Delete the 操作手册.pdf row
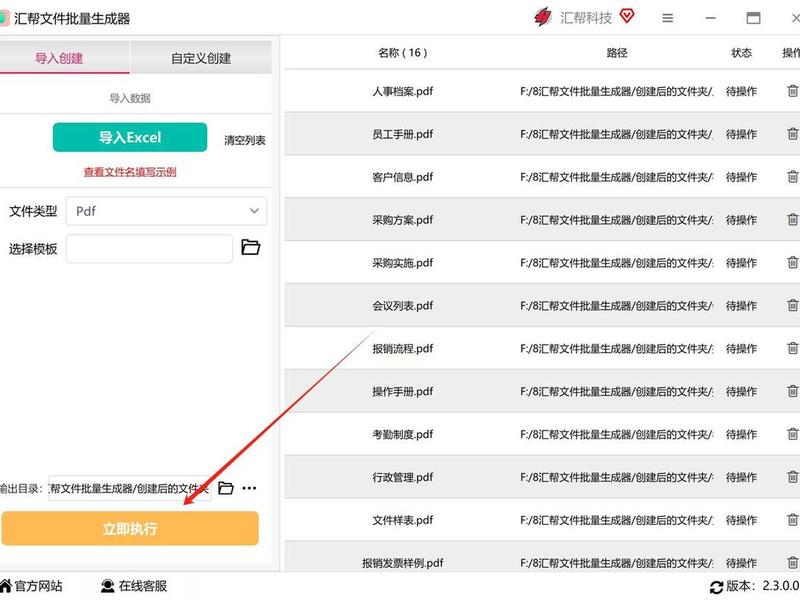Image resolution: width=800 pixels, height=600 pixels. (x=792, y=391)
